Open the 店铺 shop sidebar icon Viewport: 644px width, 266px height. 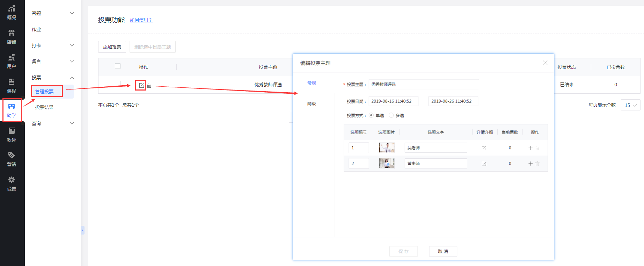coord(12,37)
